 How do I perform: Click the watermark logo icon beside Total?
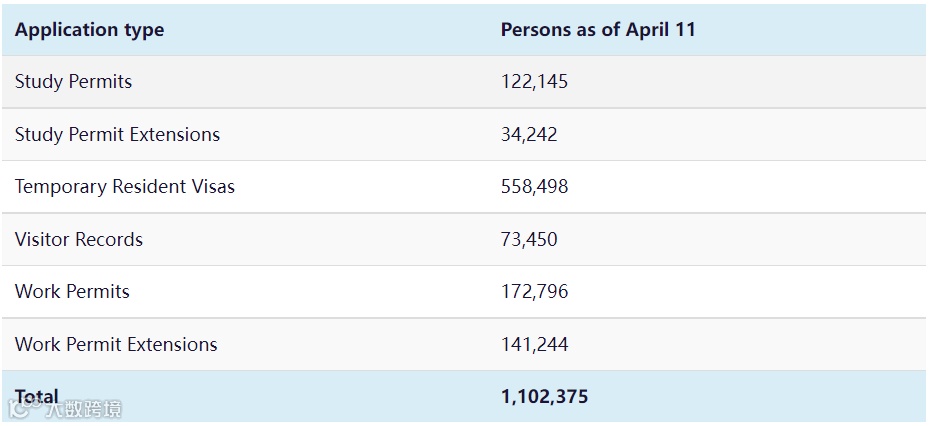pyautogui.click(x=21, y=407)
